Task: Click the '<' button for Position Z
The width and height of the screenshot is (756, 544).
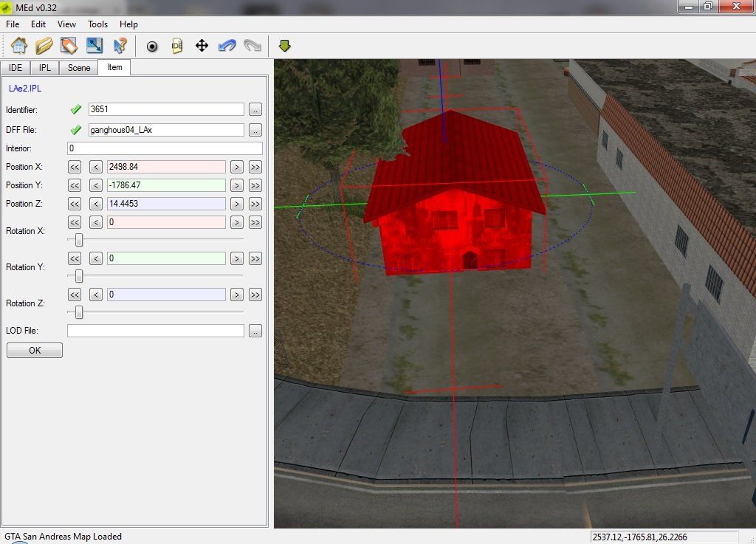Action: tap(96, 204)
